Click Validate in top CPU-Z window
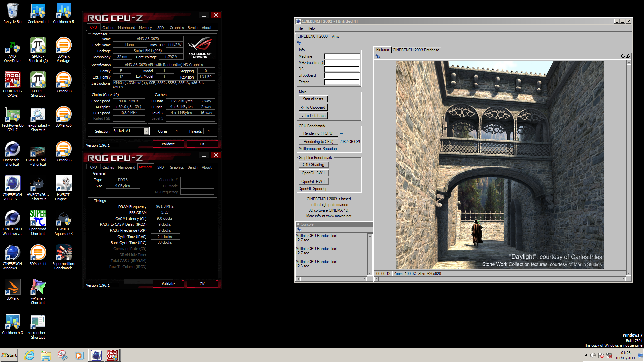 [x=168, y=144]
